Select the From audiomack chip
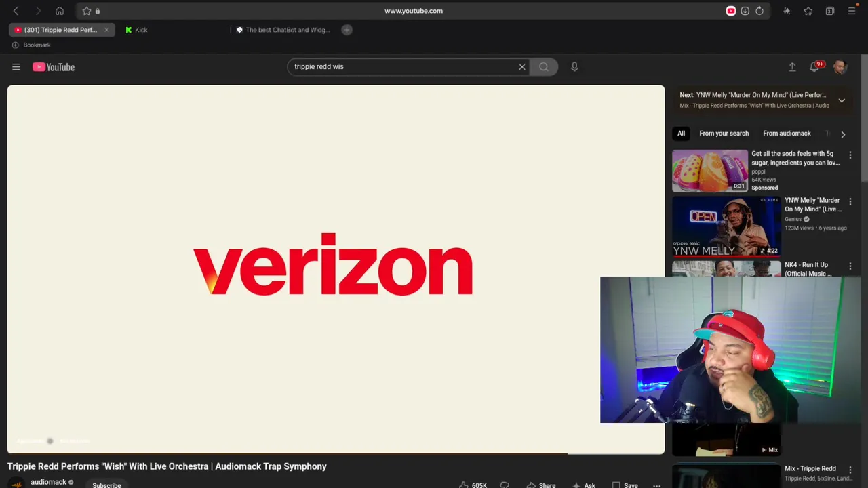 pos(787,134)
